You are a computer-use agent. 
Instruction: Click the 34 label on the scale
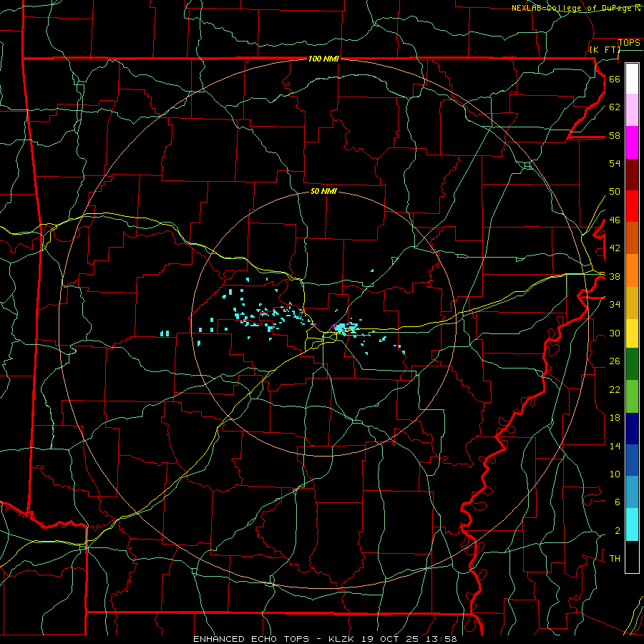[x=615, y=305]
